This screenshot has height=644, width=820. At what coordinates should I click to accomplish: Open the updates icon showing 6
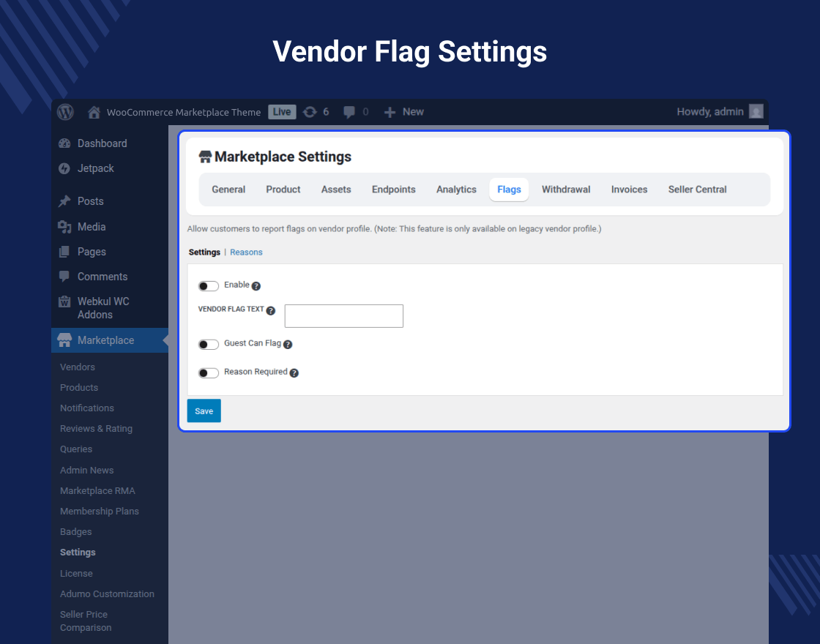tap(310, 112)
